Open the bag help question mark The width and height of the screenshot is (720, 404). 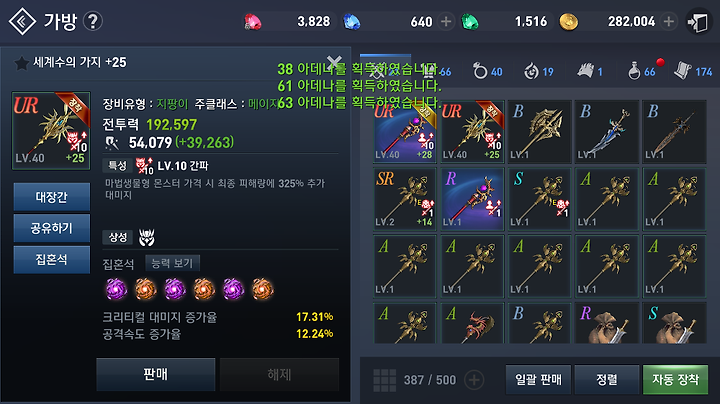(93, 22)
